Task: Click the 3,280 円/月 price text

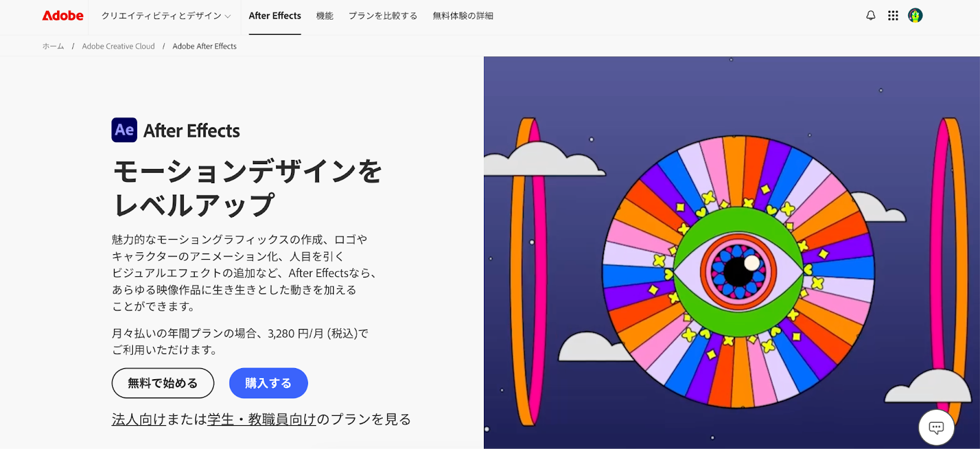Action: coord(296,333)
